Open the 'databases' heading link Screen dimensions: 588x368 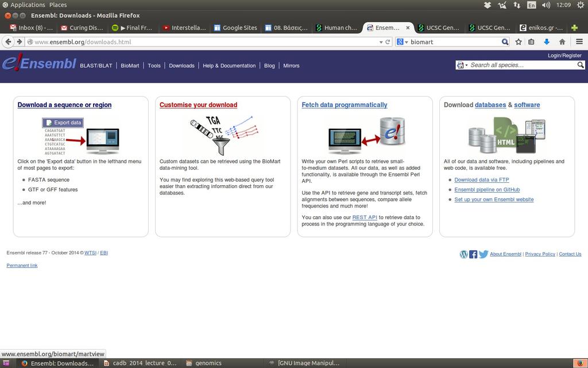coord(490,105)
